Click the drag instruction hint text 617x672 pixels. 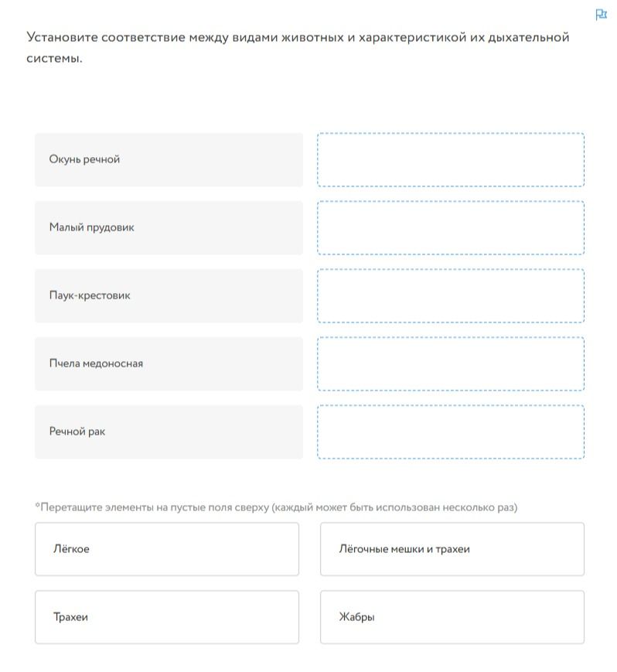(x=276, y=507)
